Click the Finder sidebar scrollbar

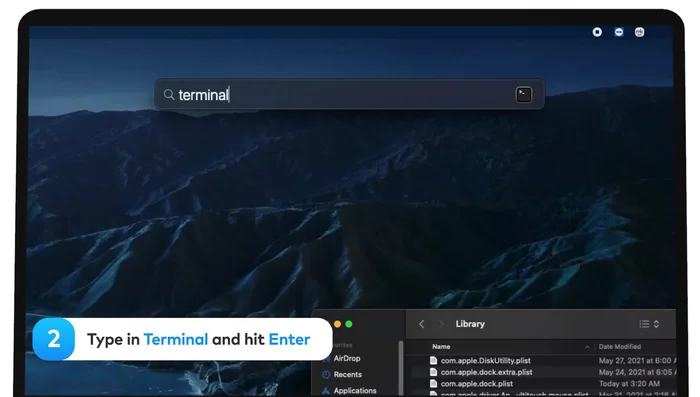[x=401, y=368]
